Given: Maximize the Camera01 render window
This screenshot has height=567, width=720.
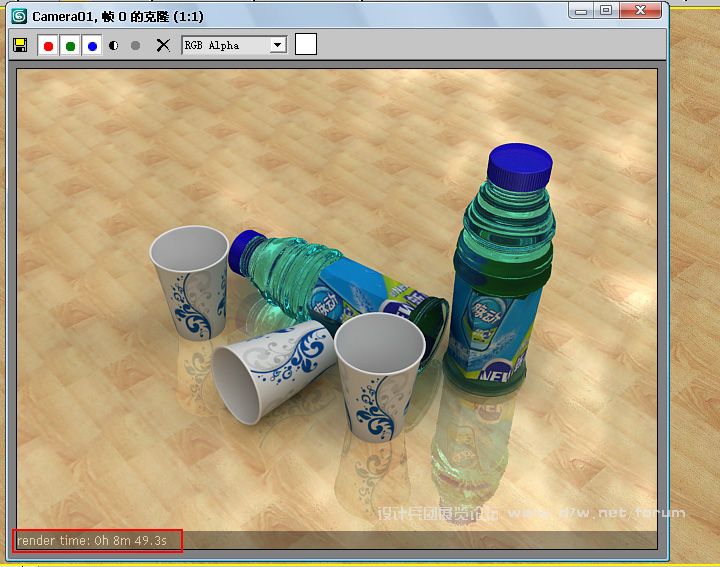Looking at the screenshot, I should point(606,11).
